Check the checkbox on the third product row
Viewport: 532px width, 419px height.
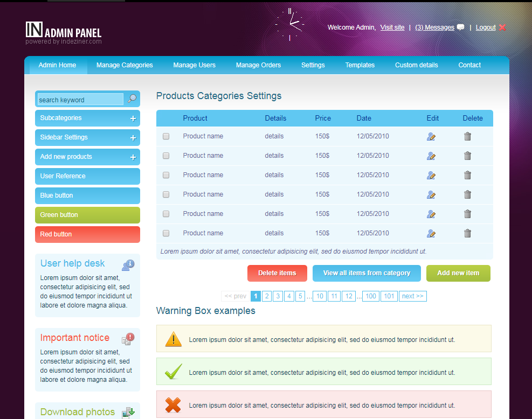click(165, 175)
